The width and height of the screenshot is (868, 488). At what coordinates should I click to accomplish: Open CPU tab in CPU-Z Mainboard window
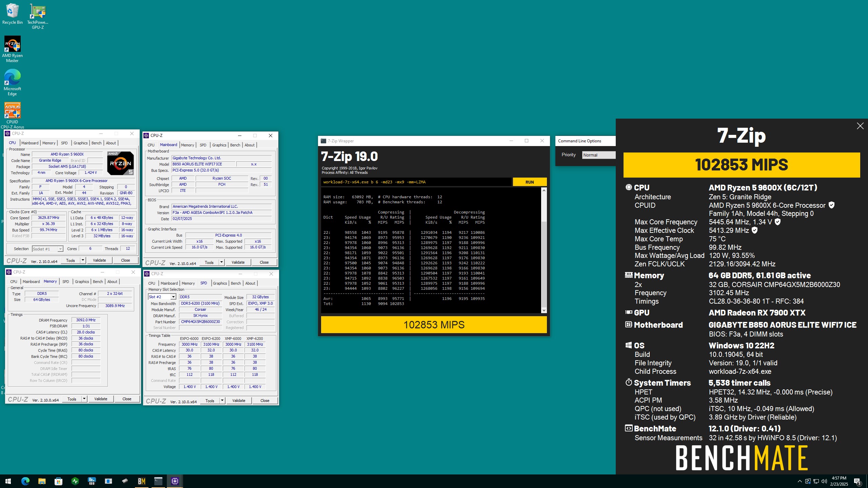coord(151,145)
